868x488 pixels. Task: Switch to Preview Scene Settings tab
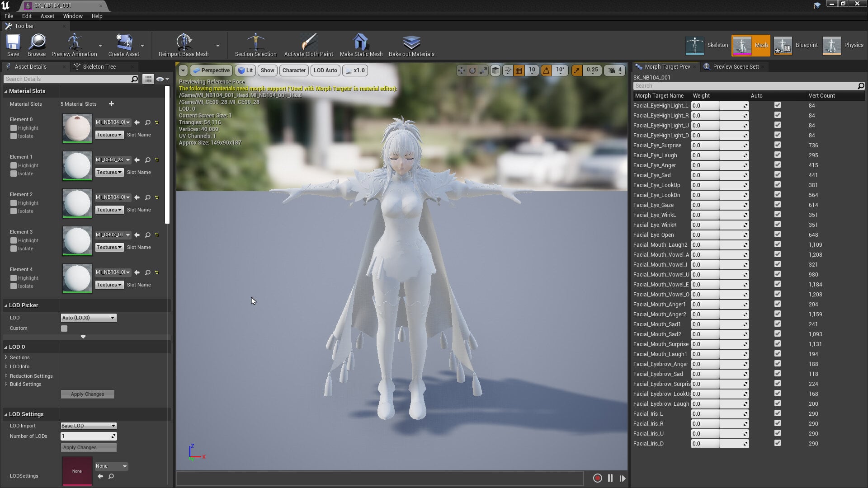point(736,66)
